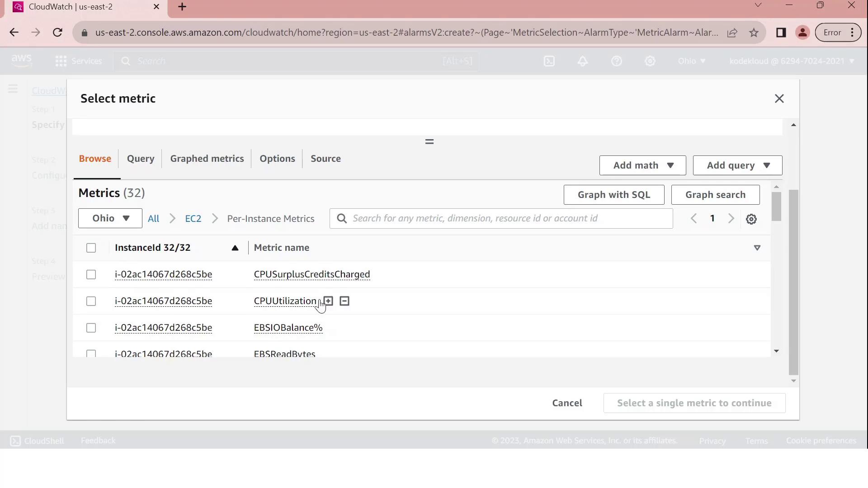The height and width of the screenshot is (488, 868).
Task: Check the CPUSurplusCreditsCharged row checkbox
Action: click(91, 275)
